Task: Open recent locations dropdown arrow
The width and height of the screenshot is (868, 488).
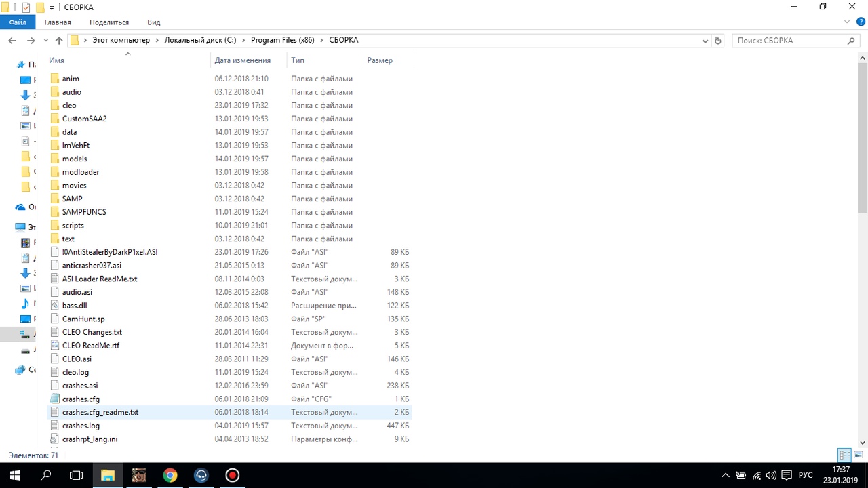Action: (x=45, y=41)
